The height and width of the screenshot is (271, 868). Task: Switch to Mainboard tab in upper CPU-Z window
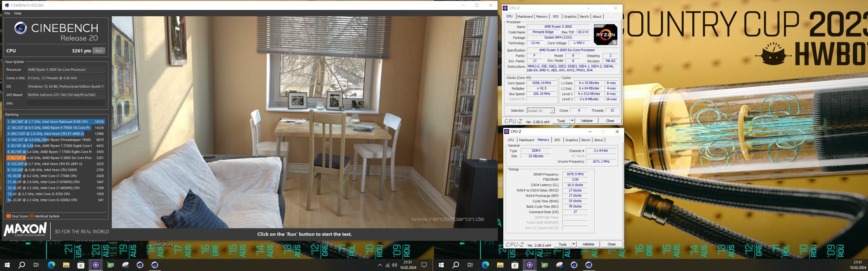(525, 17)
